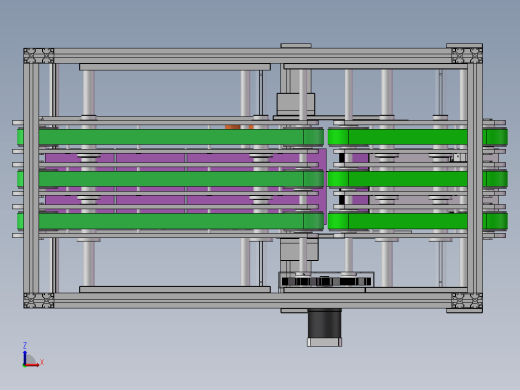Screen dimensions: 520x390
Task: Select the bottom-right aluminum extrusion corner profile
Action: click(x=467, y=301)
